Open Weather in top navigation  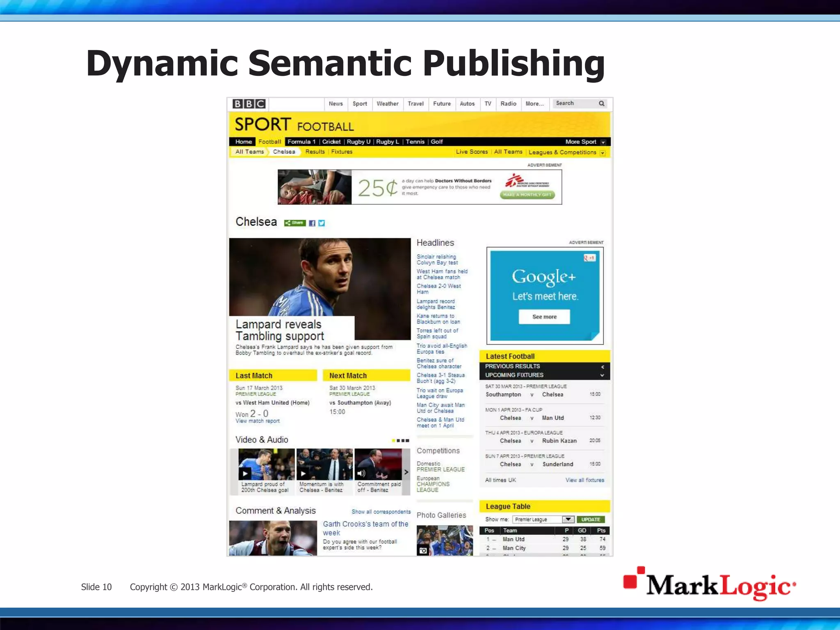pyautogui.click(x=387, y=104)
